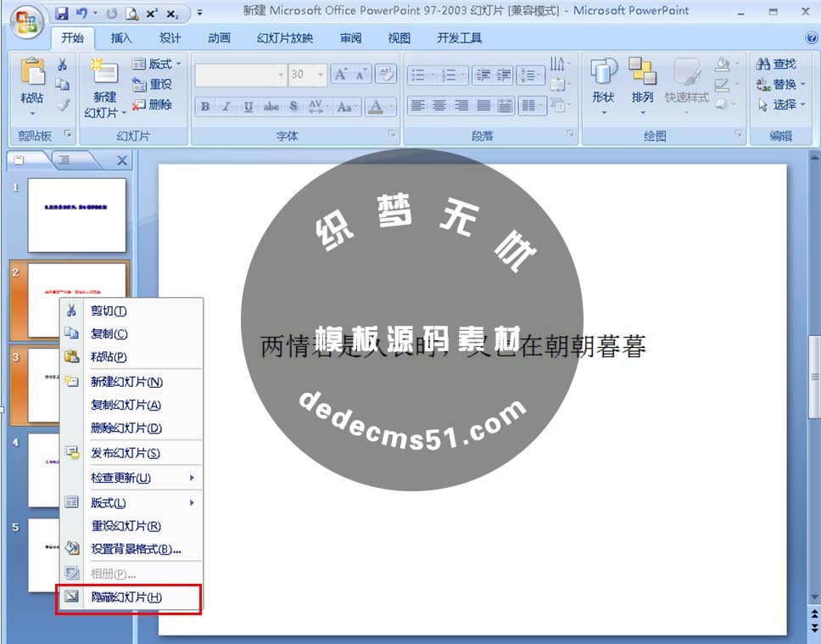Expand the Select (选择) dropdown in editing group
This screenshot has height=644, width=821.
(x=778, y=104)
